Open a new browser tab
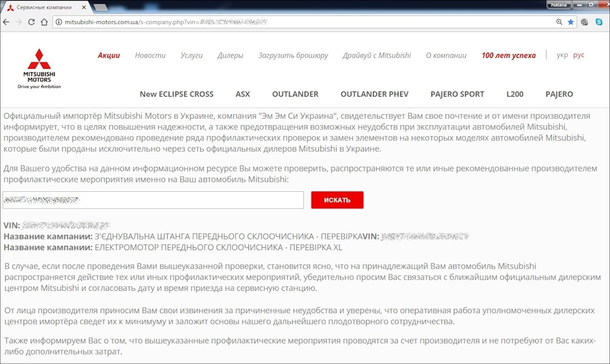The height and width of the screenshot is (364, 610). coord(100,7)
